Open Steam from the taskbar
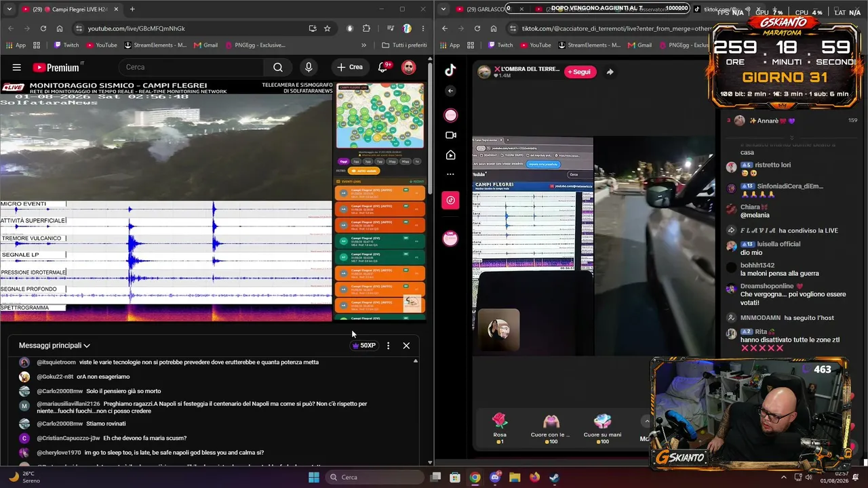The height and width of the screenshot is (488, 868). (x=554, y=477)
